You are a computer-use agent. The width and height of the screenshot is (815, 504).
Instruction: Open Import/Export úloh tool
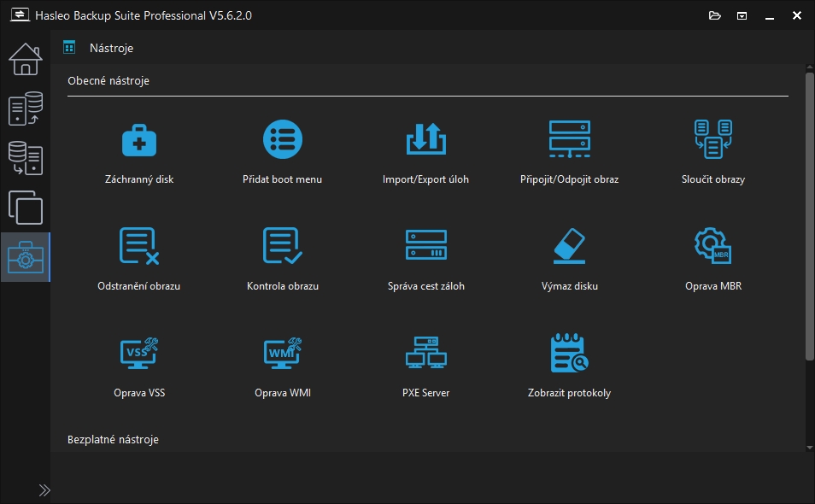pos(425,140)
